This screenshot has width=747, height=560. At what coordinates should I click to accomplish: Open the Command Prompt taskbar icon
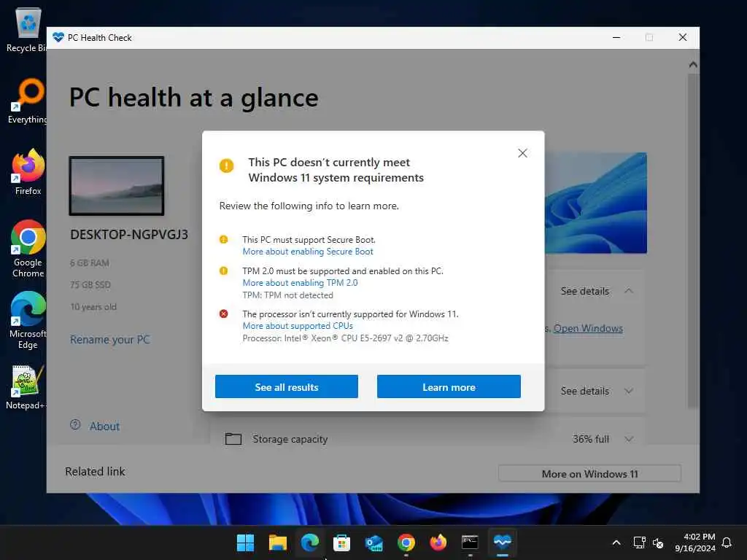[470, 542]
